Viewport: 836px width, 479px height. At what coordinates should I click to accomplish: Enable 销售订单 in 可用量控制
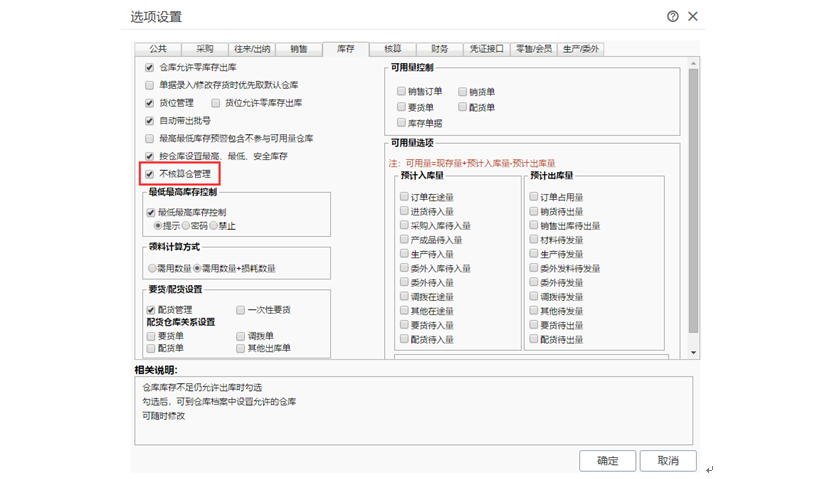[401, 91]
